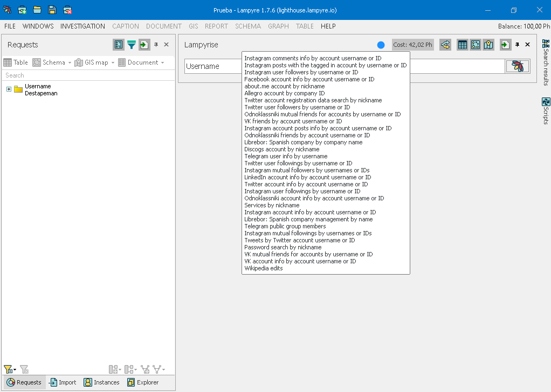The image size is (551, 392).
Task: Close the Lampyrise panel
Action: coord(527,45)
